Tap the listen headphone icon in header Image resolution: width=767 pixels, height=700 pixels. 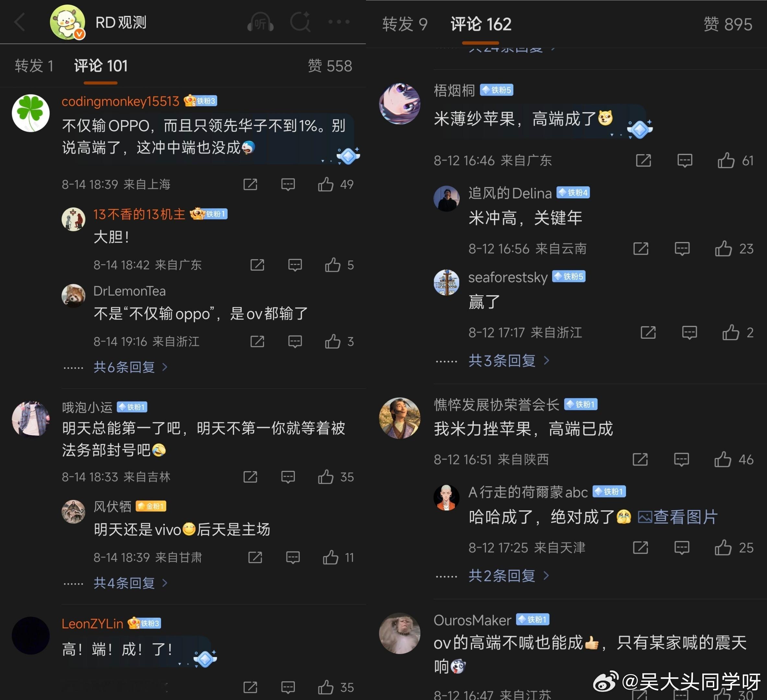pyautogui.click(x=260, y=22)
